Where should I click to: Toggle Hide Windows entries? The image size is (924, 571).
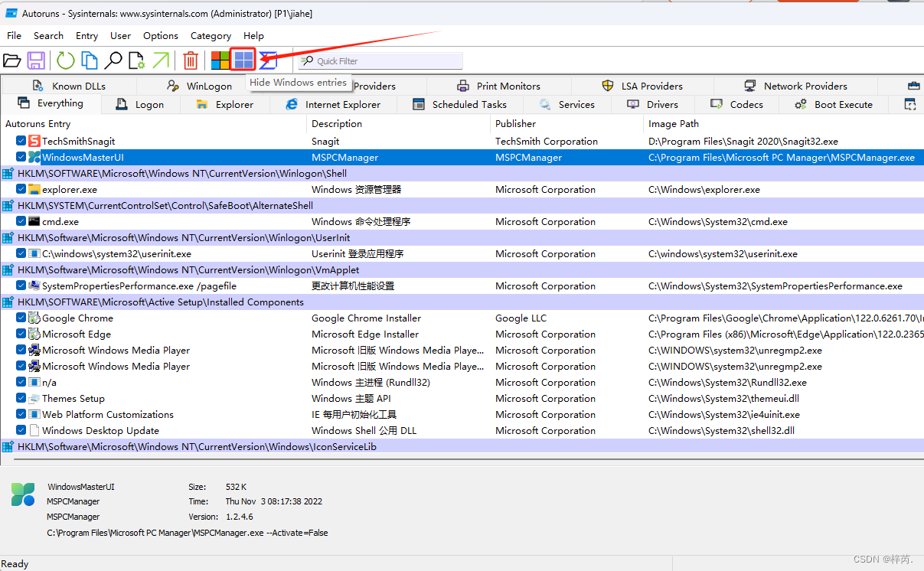(x=241, y=60)
